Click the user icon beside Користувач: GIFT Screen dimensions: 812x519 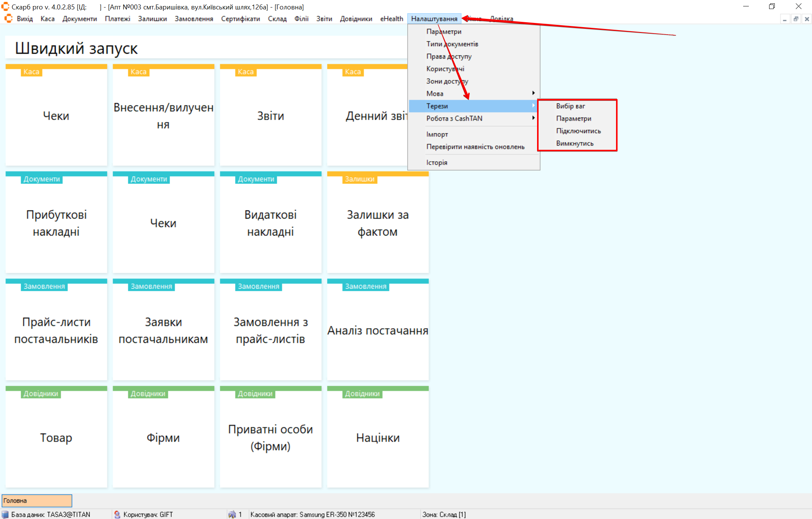pyautogui.click(x=117, y=514)
